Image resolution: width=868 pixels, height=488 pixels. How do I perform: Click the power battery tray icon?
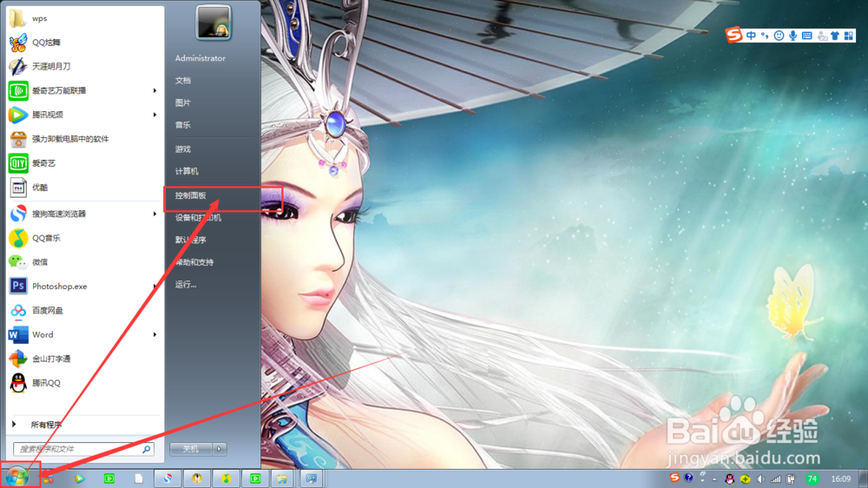point(791,479)
